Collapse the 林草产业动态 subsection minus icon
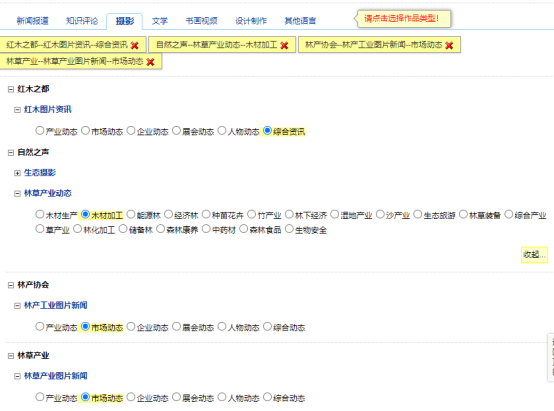 pyautogui.click(x=17, y=194)
